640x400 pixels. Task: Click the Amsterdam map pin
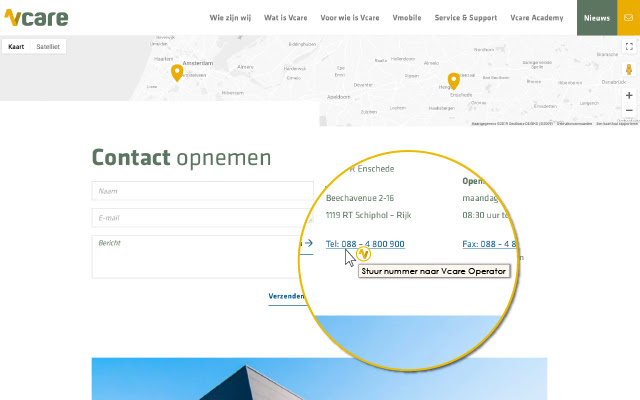177,72
